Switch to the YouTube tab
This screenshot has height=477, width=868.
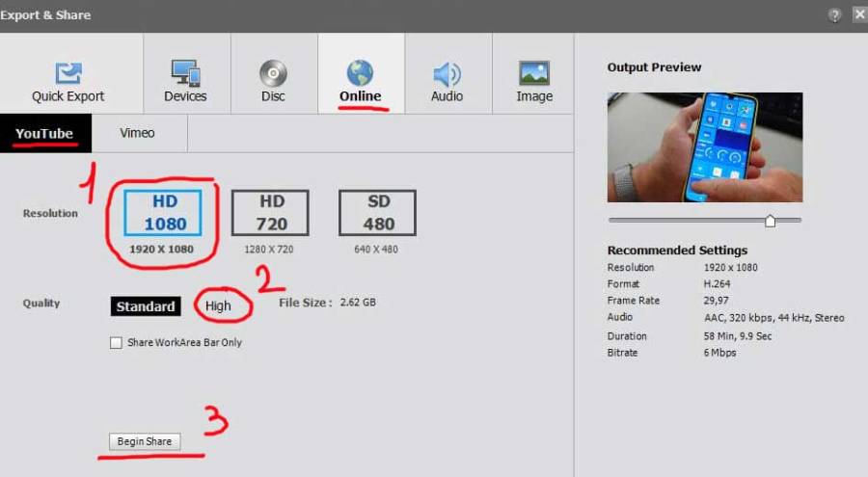pyautogui.click(x=44, y=133)
